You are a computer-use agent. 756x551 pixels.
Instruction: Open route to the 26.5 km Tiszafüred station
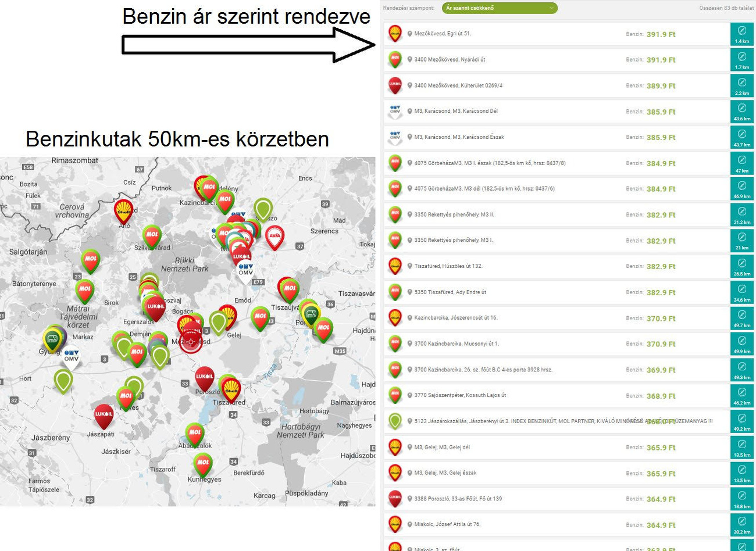tap(741, 266)
